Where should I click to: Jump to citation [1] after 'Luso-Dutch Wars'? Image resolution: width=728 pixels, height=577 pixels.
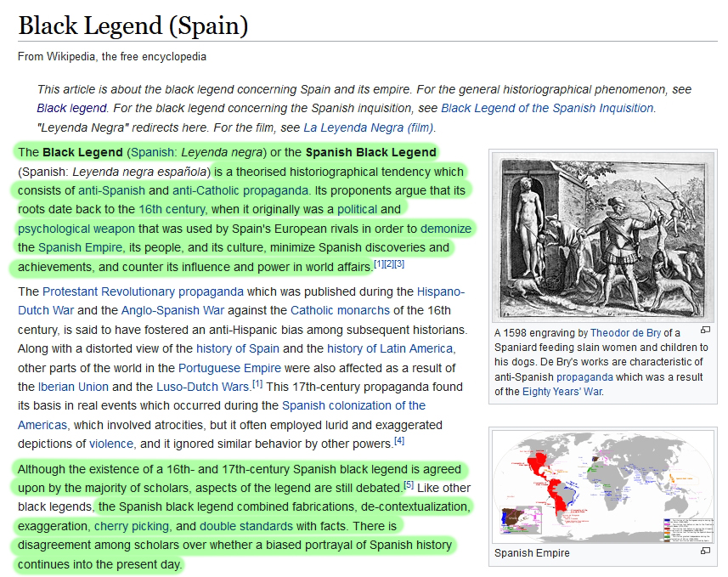pyautogui.click(x=257, y=384)
